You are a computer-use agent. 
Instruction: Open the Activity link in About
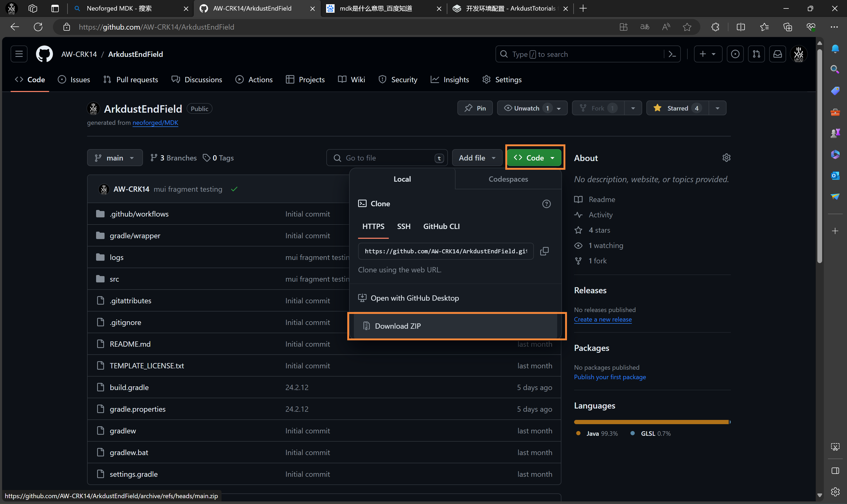tap(600, 215)
